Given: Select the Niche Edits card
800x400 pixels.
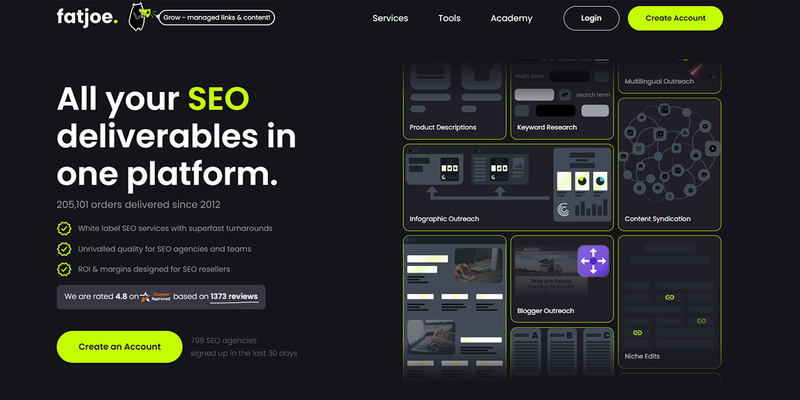Looking at the screenshot, I should tap(669, 302).
